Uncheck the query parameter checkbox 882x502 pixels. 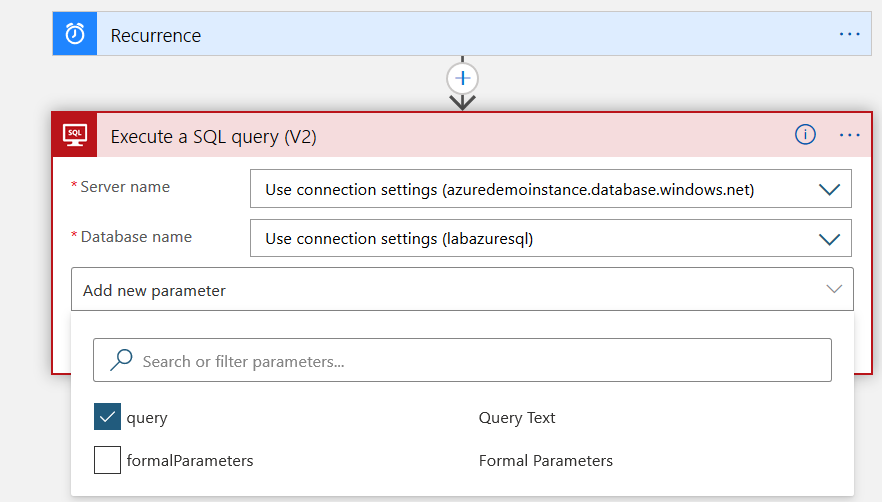[107, 417]
